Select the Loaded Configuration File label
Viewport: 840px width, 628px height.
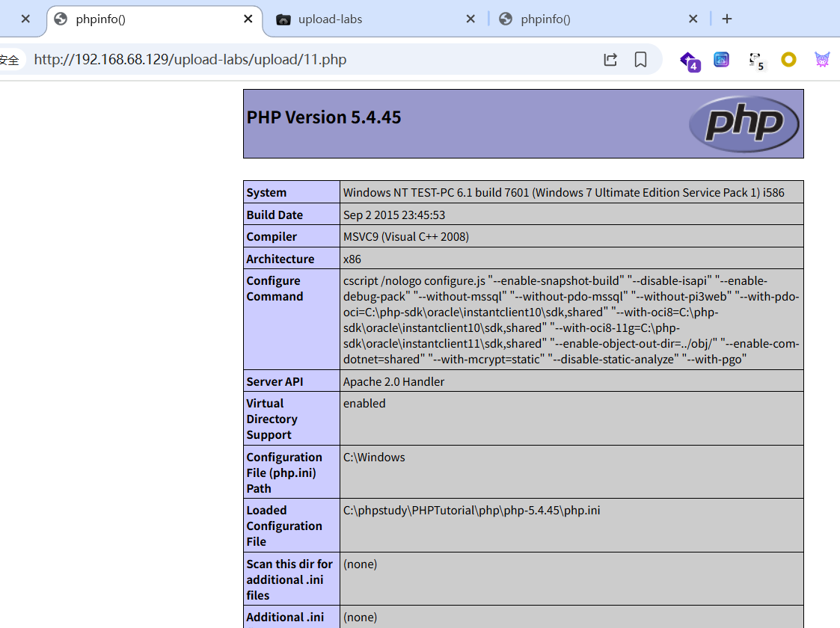284,526
